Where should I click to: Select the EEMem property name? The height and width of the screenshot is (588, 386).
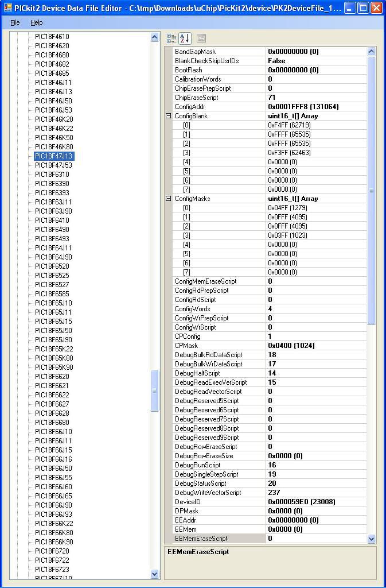coord(186,529)
